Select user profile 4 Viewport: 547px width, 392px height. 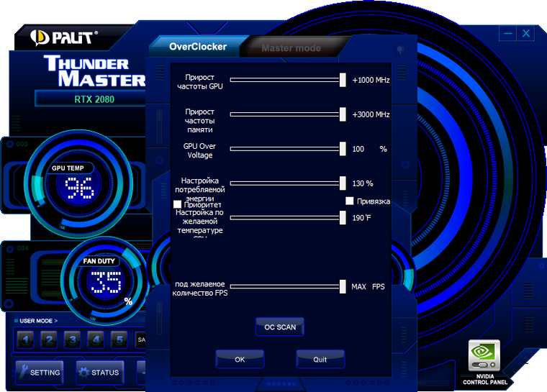coord(96,339)
